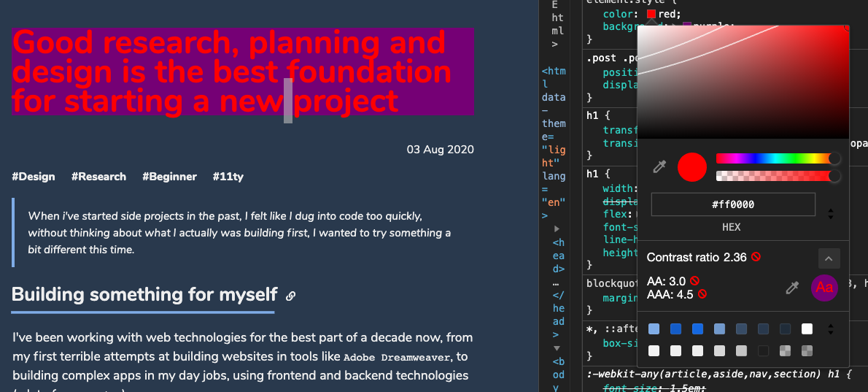
Task: Switch color palette using swatch arrows
Action: pos(830,329)
